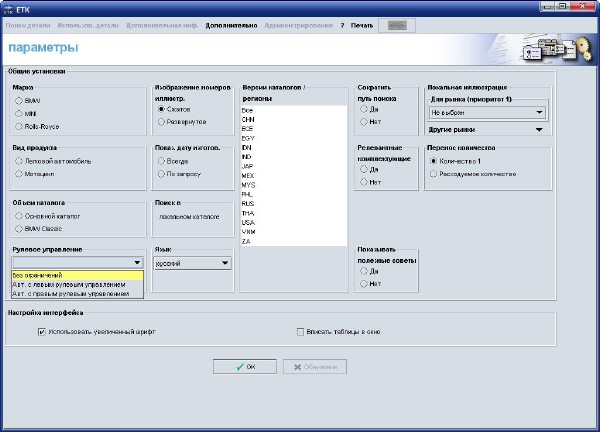Click the 'Обнуление' reset button
The width and height of the screenshot is (600, 432).
(x=315, y=367)
